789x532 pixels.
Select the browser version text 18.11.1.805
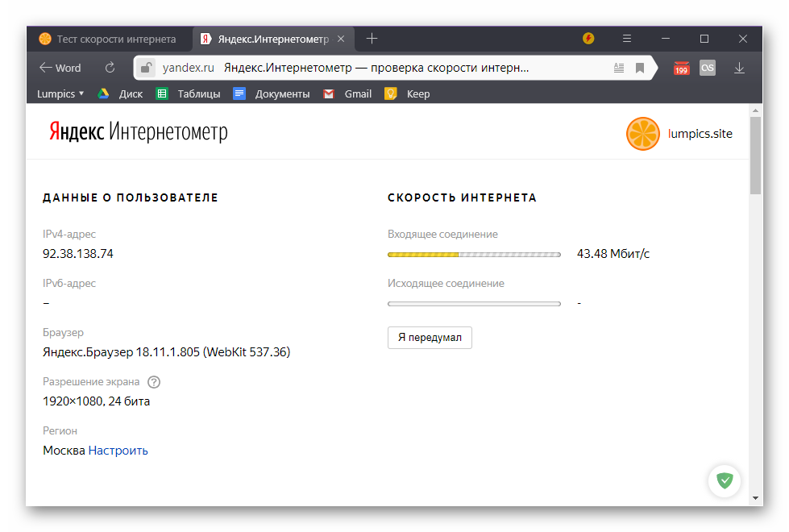pyautogui.click(x=168, y=352)
